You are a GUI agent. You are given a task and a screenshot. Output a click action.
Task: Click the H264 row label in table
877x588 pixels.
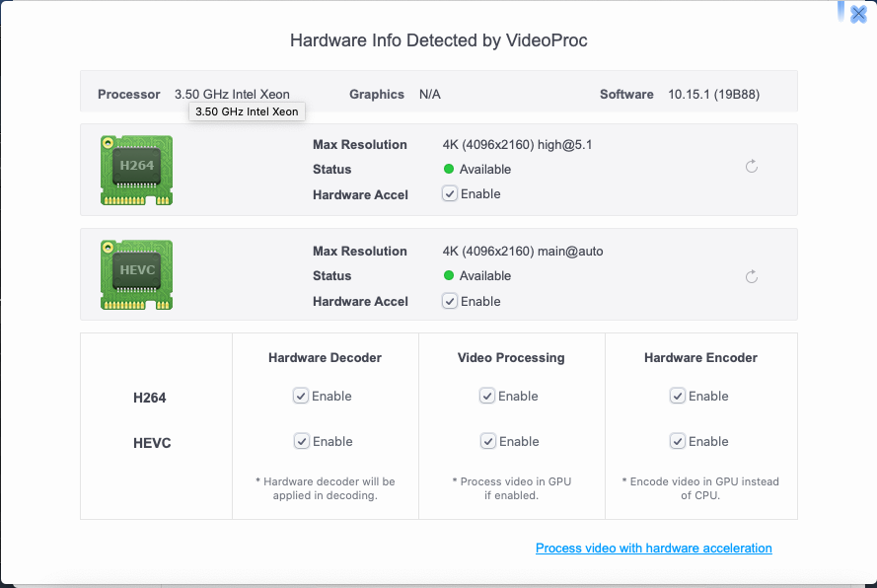pyautogui.click(x=149, y=398)
